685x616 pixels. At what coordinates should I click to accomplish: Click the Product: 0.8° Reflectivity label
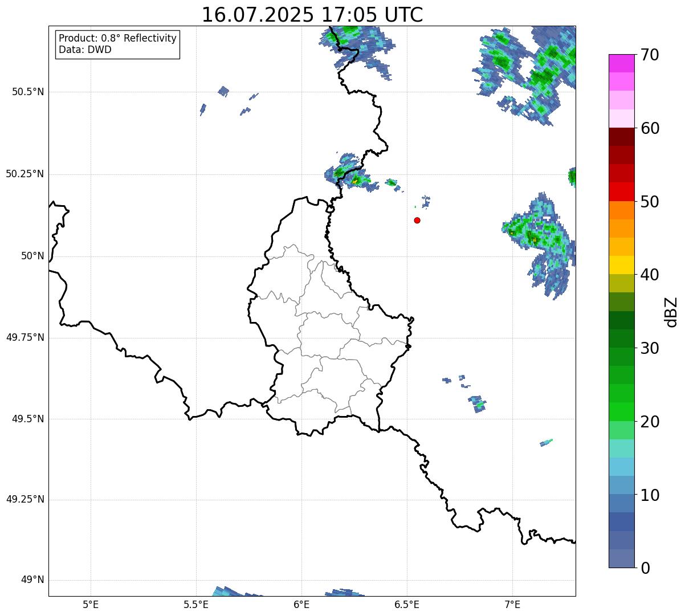118,38
